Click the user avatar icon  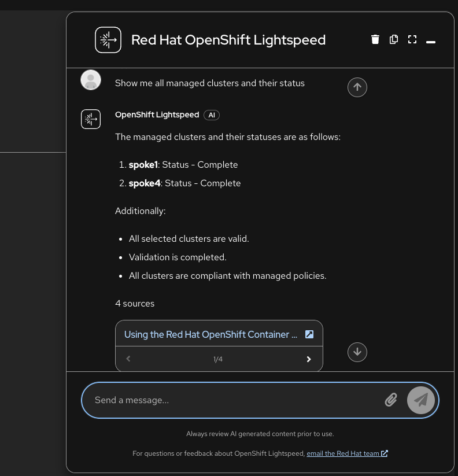coord(91,80)
